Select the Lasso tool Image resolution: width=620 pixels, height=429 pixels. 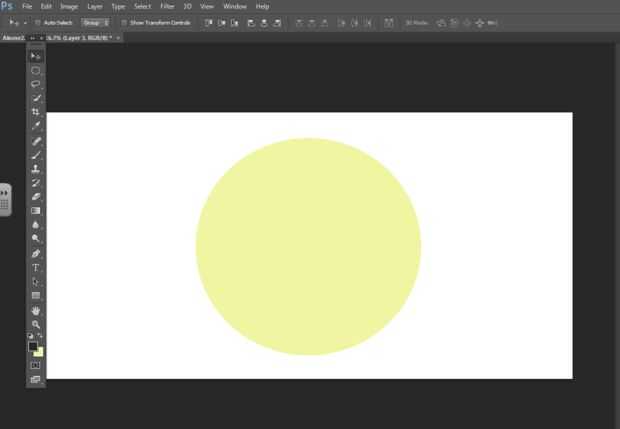(x=36, y=84)
